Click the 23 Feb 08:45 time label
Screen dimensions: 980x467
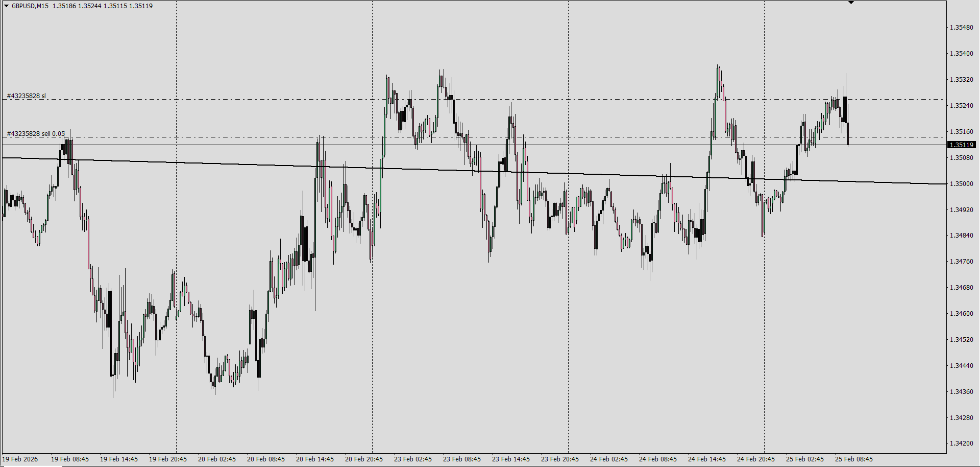[462, 459]
